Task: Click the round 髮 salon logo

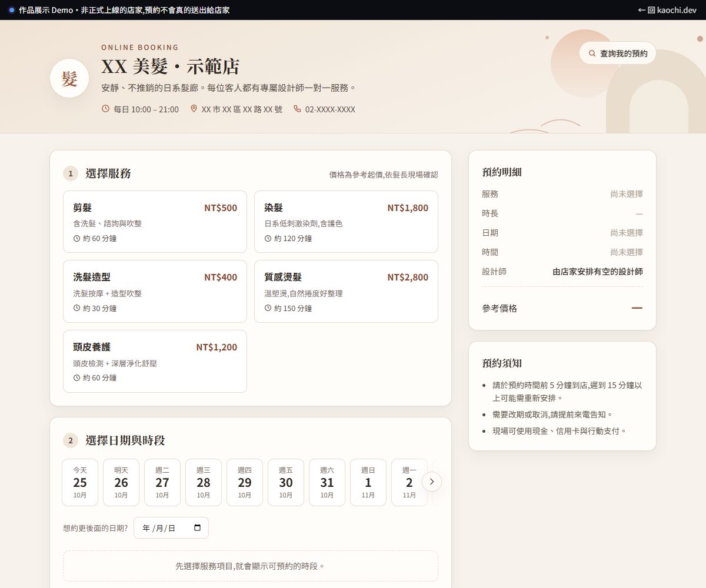Action: point(69,78)
